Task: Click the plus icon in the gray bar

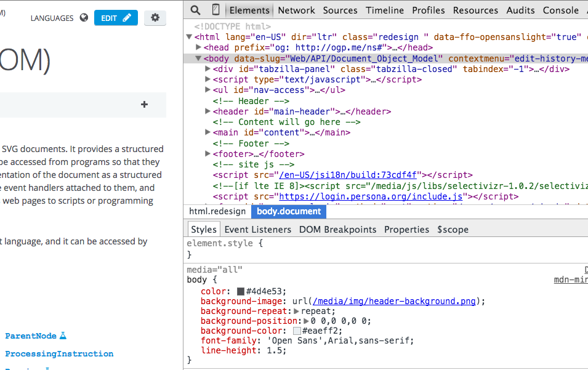Action: [144, 105]
